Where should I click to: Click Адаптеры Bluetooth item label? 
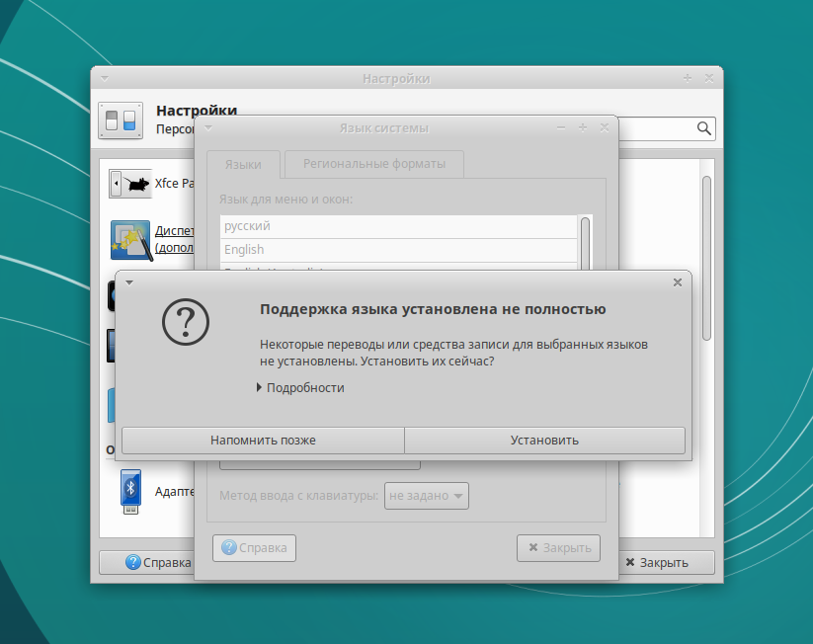174,491
